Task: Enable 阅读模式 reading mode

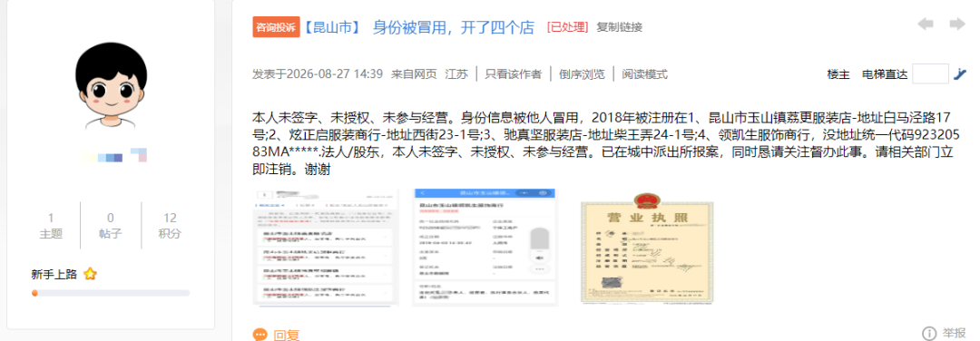Action: click(x=644, y=74)
